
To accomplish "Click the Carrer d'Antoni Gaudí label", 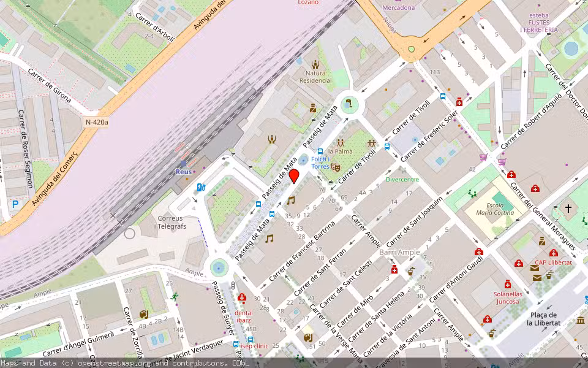I will point(456,279).
